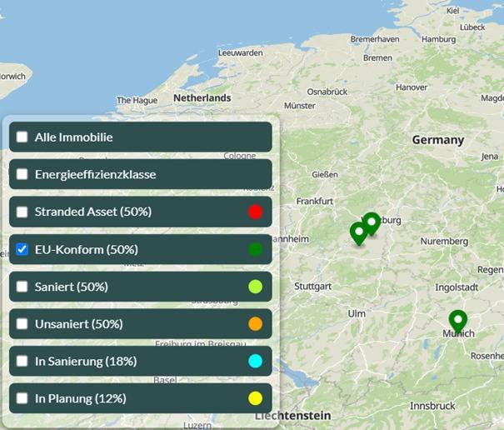The image size is (504, 430).
Task: Uncheck the EU-Konform (50%) checkbox
Action: (x=22, y=249)
